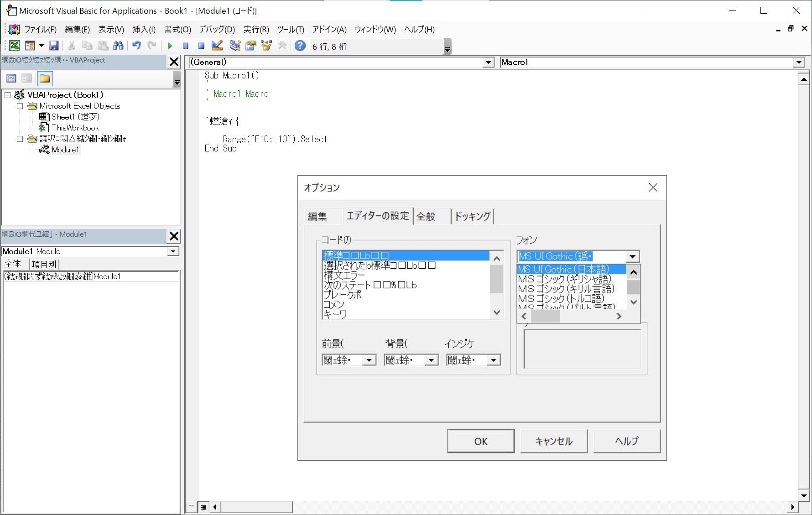Open the 背景 background color dropdown
This screenshot has width=812, height=515.
pos(431,360)
